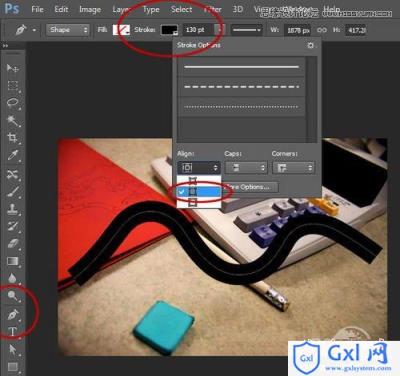Open Stroke Options gear menu

point(311,45)
